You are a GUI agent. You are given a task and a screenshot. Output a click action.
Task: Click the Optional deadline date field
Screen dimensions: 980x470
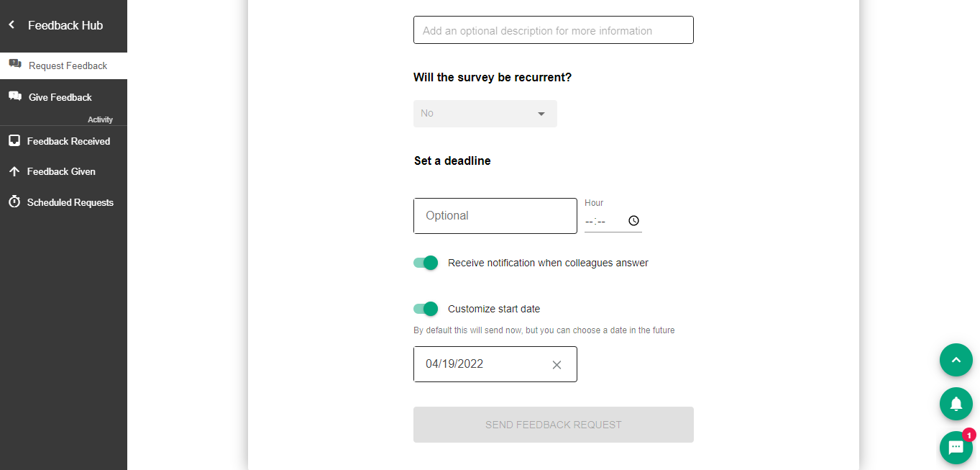(x=495, y=216)
